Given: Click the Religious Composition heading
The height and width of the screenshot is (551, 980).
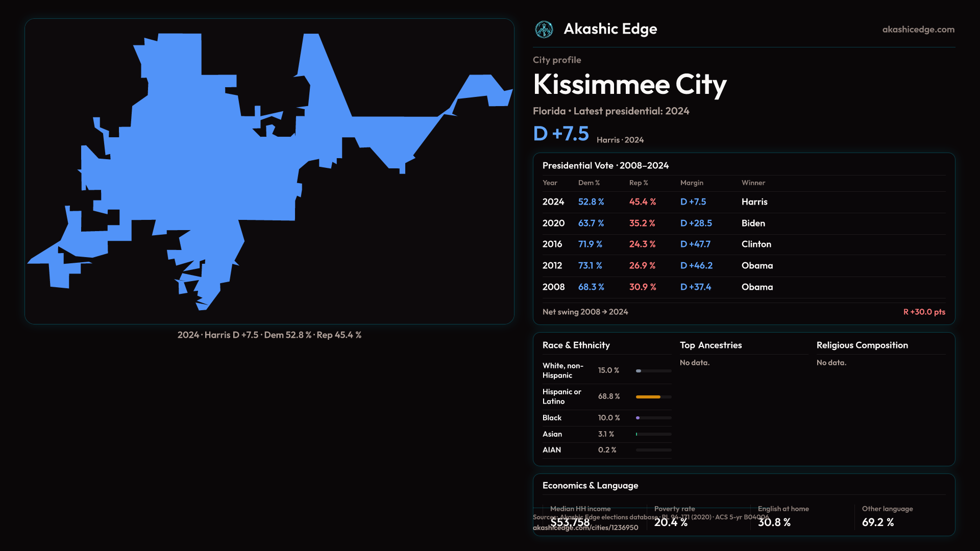Looking at the screenshot, I should 862,345.
